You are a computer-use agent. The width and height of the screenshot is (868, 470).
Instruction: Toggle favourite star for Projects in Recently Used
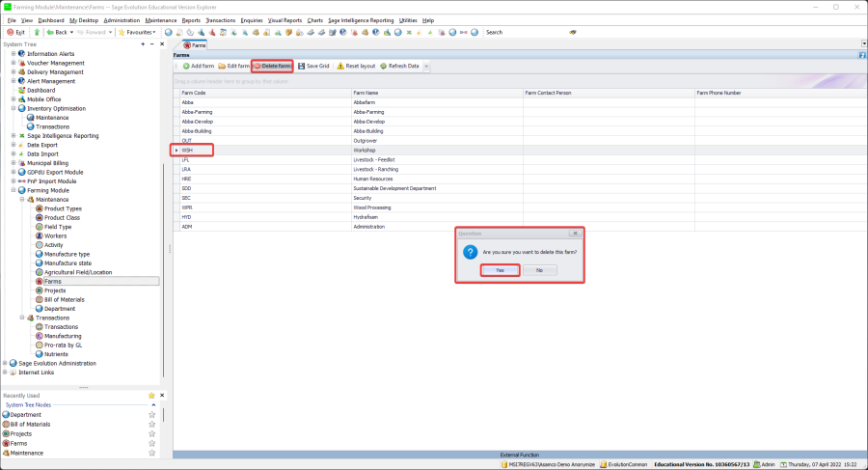[151, 433]
